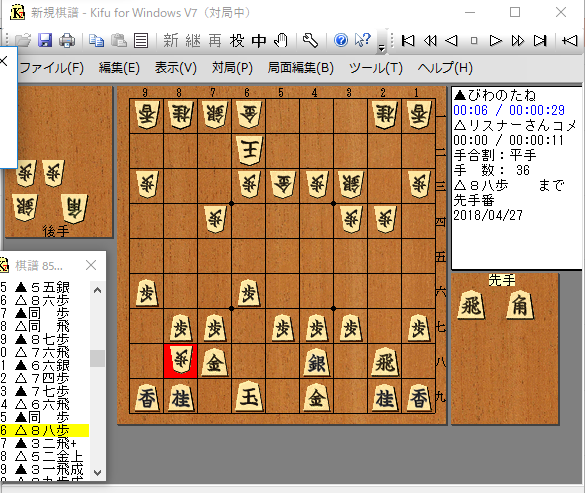
Task: Click the 王 king on 6二
Action: pyautogui.click(x=249, y=150)
